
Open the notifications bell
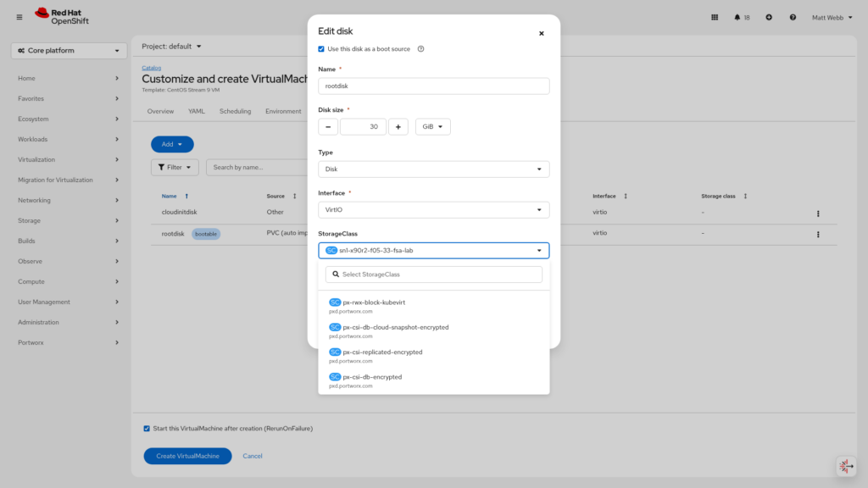point(737,17)
